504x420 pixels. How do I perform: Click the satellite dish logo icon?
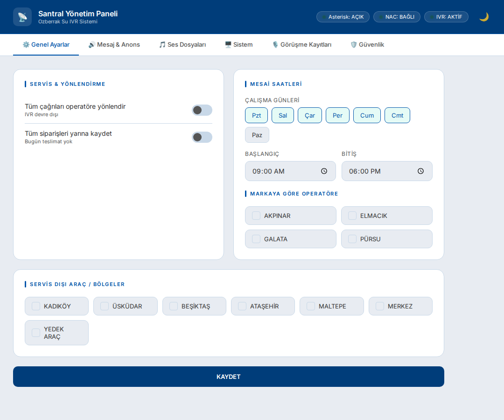(22, 17)
